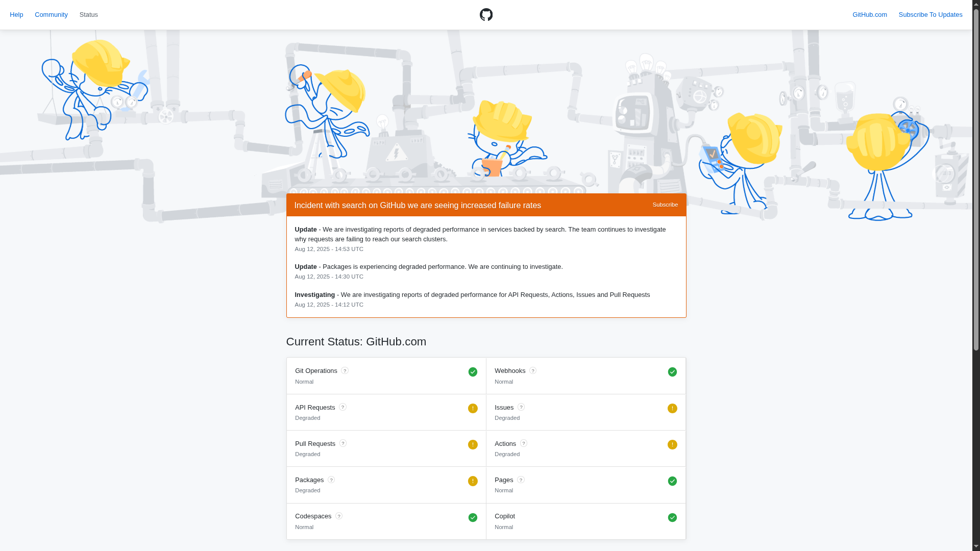Click Git Operations green check status icon

click(473, 372)
